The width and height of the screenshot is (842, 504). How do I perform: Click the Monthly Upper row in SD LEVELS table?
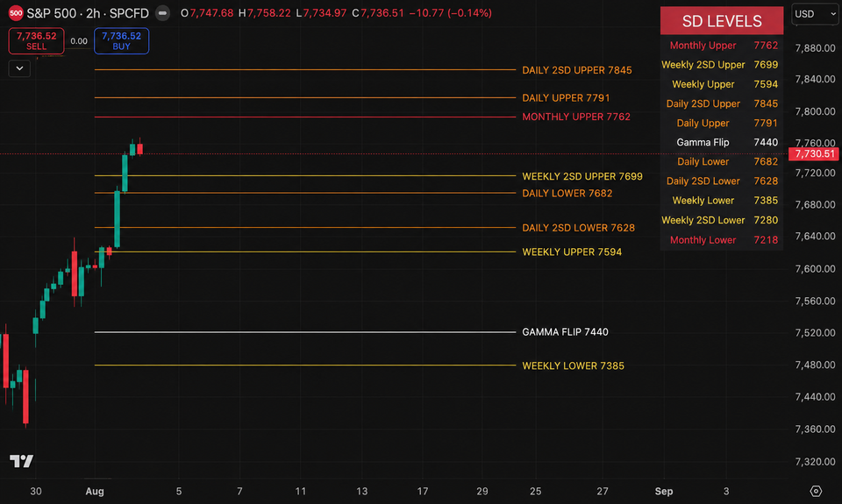(722, 46)
